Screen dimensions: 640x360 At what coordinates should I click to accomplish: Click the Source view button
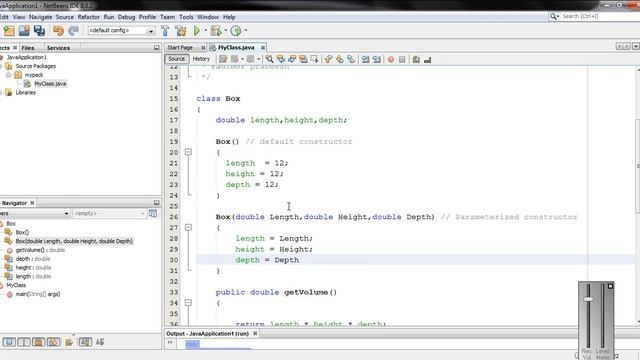click(x=177, y=59)
